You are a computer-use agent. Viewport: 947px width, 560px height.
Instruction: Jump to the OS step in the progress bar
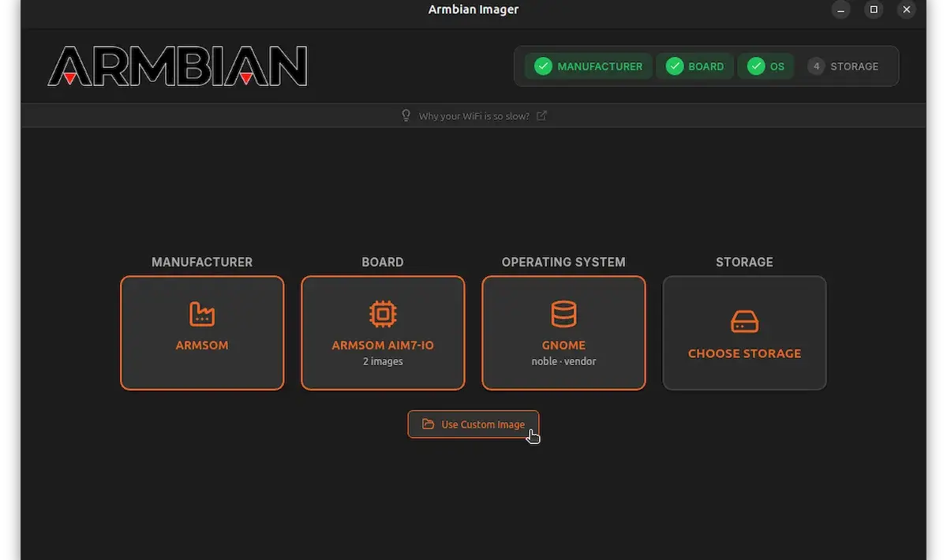[x=765, y=66]
